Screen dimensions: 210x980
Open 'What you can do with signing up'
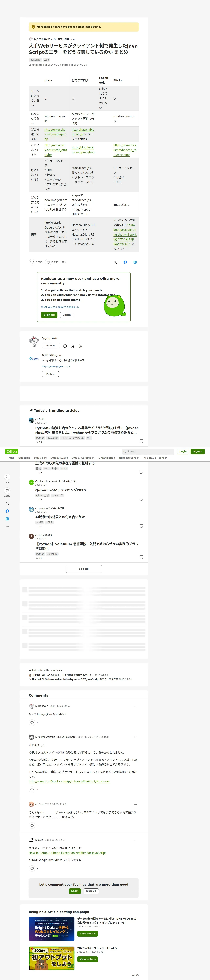(x=60, y=307)
